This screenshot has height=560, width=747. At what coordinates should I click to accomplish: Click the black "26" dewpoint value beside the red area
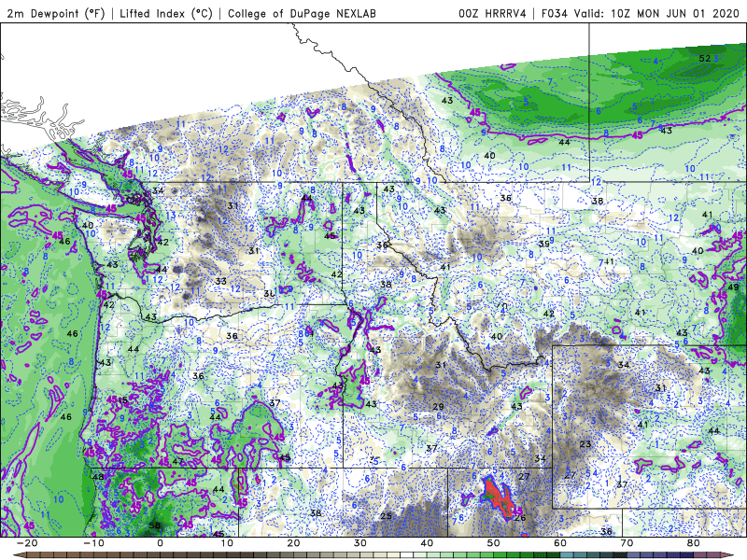pos(520,517)
